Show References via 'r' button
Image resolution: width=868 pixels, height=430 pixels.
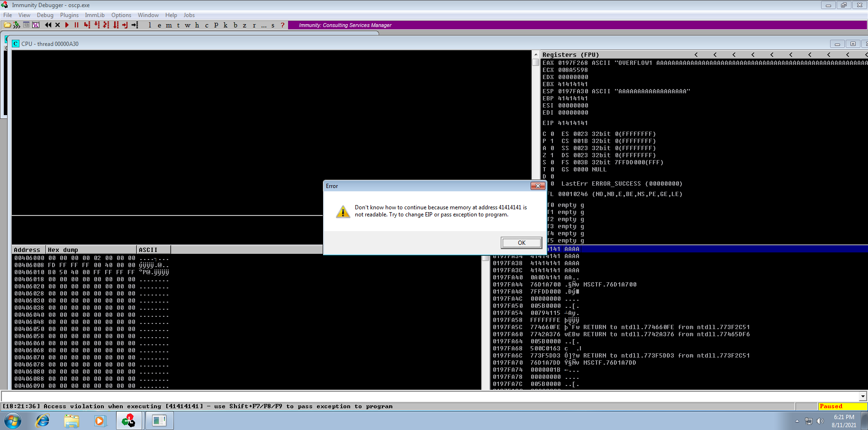pos(254,25)
